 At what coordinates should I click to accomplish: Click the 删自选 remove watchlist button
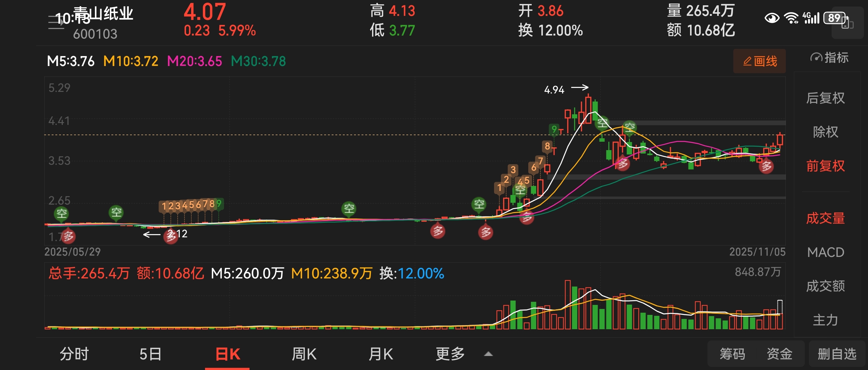837,354
